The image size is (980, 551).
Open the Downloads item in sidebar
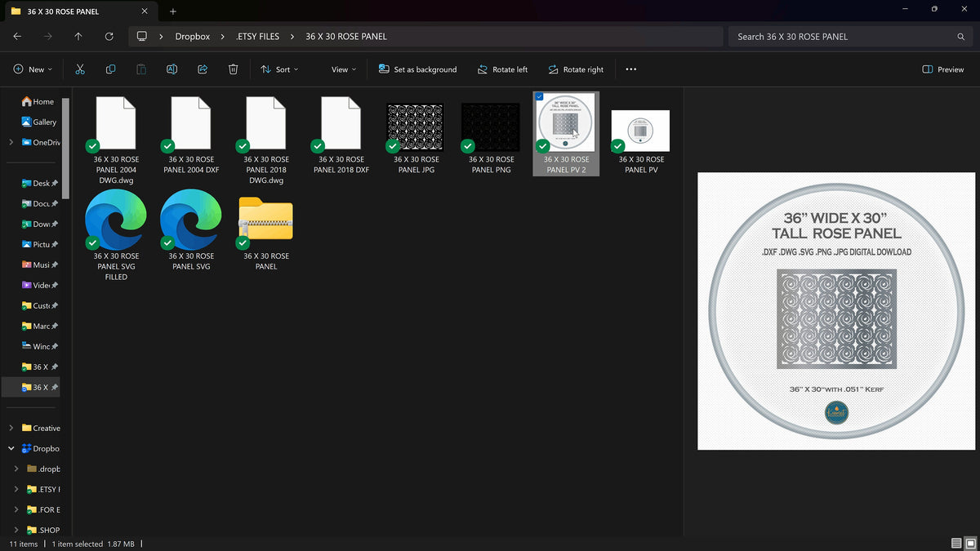coord(40,224)
